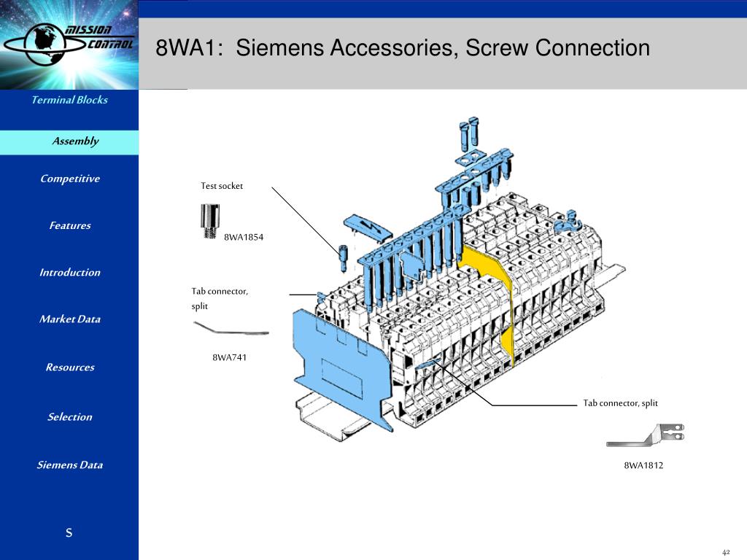747x560 pixels.
Task: Click the 8WA741 tab connector image
Action: coord(231,328)
